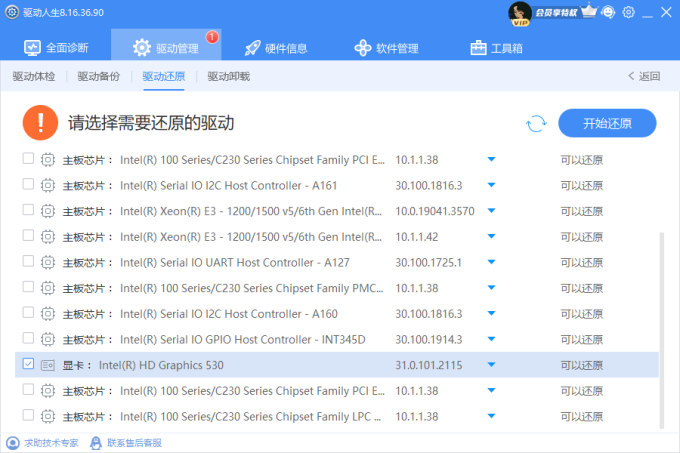Image resolution: width=680 pixels, height=453 pixels.
Task: Click the 求助技术专家 support icon
Action: [x=13, y=443]
